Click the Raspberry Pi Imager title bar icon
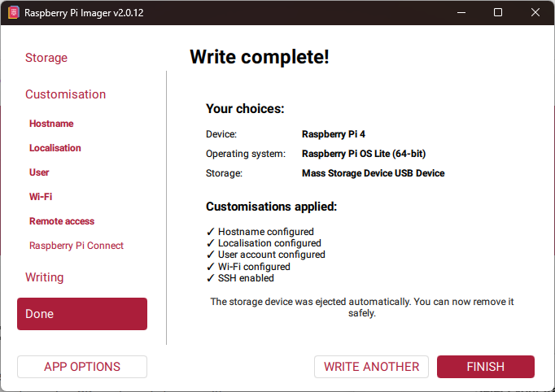Image resolution: width=555 pixels, height=392 pixels. (x=14, y=13)
